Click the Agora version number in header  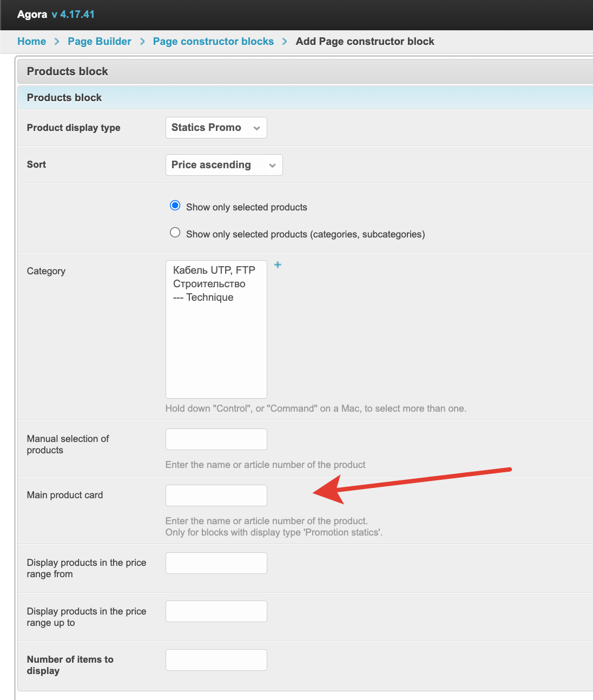73,15
